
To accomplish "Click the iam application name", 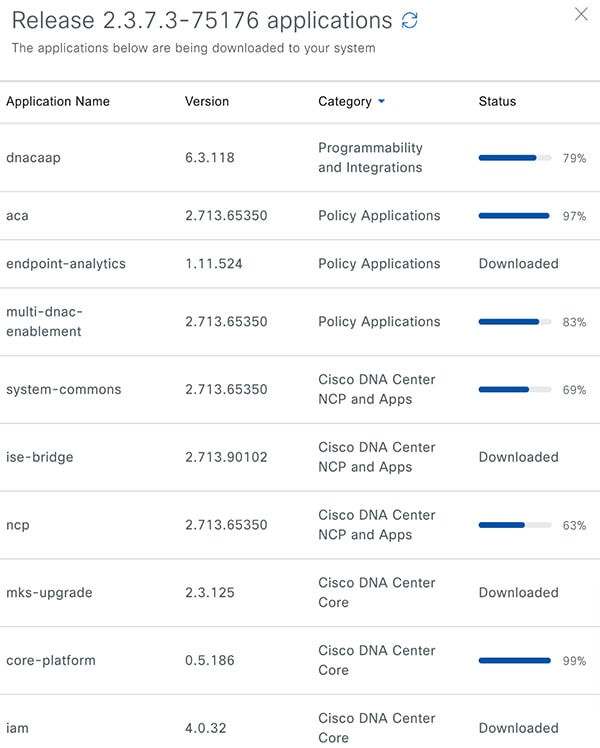I will click(x=17, y=728).
